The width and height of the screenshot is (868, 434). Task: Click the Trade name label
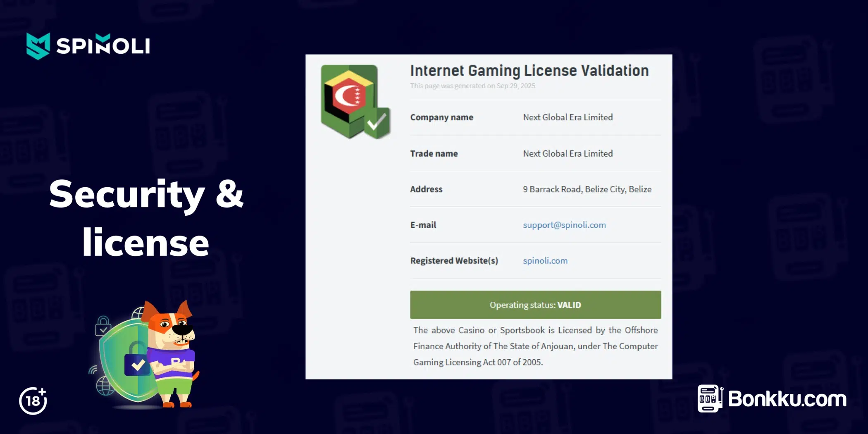point(434,154)
